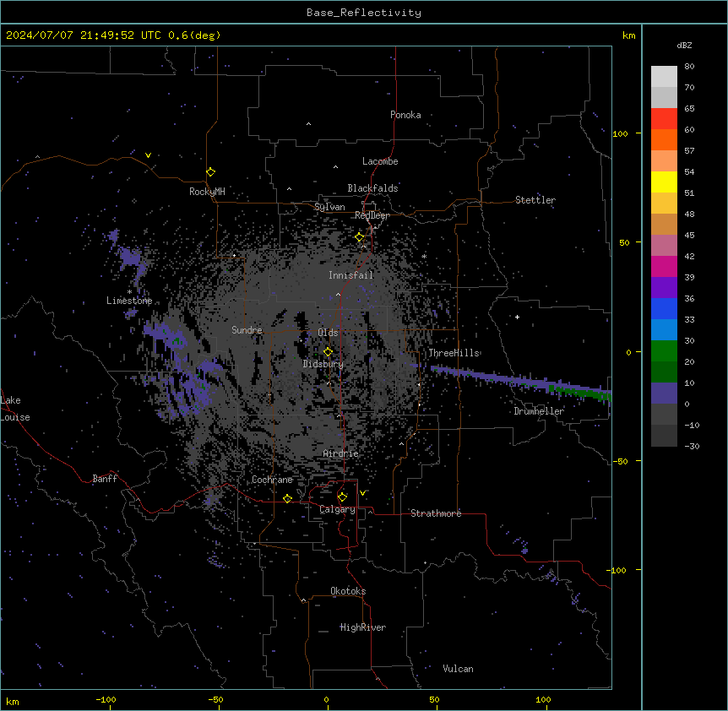
Task: Click the Banff label
Action: coord(105,479)
